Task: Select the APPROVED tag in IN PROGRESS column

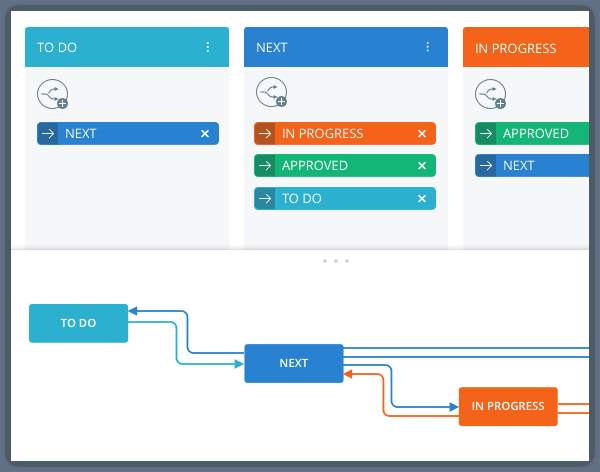Action: [x=532, y=134]
